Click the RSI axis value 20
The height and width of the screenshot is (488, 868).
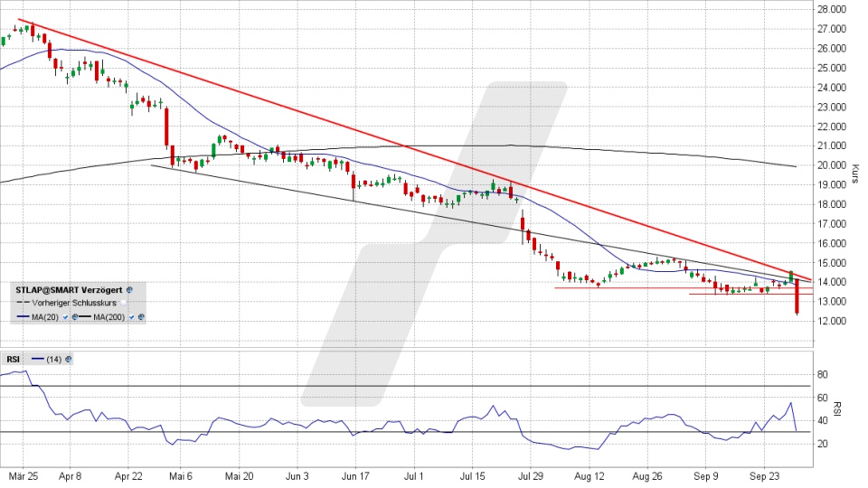point(823,445)
